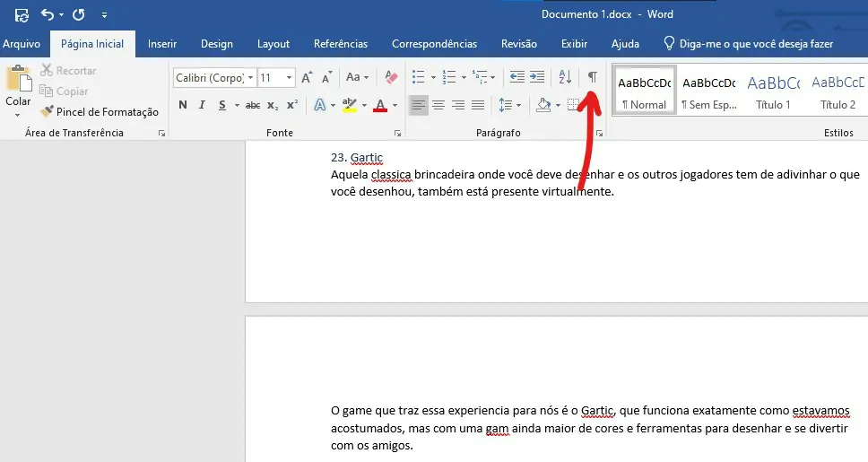868x462 pixels.
Task: Click the Diga-me search box
Action: [749, 44]
